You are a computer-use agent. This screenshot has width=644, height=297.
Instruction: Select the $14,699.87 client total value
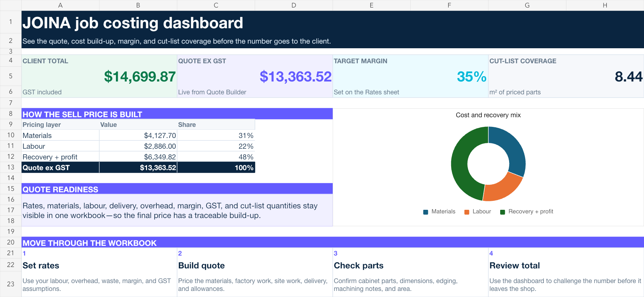[x=140, y=76]
